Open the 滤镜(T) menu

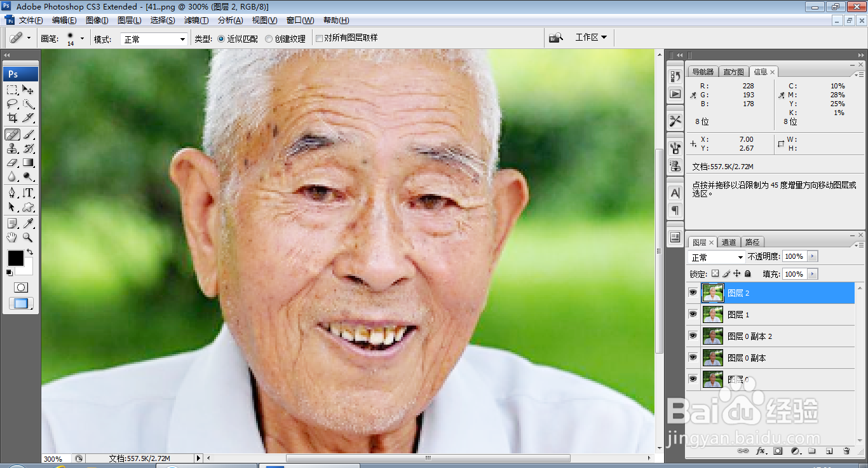tap(196, 20)
